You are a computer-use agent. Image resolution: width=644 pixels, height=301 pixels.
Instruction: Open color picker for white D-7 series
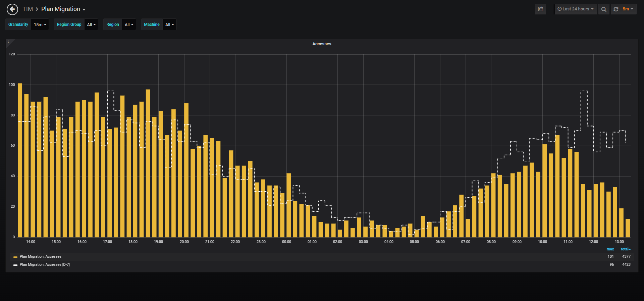[15, 265]
